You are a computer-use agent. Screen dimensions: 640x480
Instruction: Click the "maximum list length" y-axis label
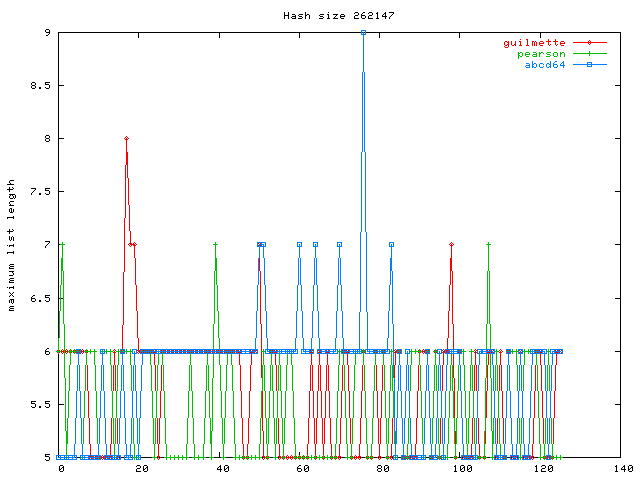pyautogui.click(x=11, y=245)
